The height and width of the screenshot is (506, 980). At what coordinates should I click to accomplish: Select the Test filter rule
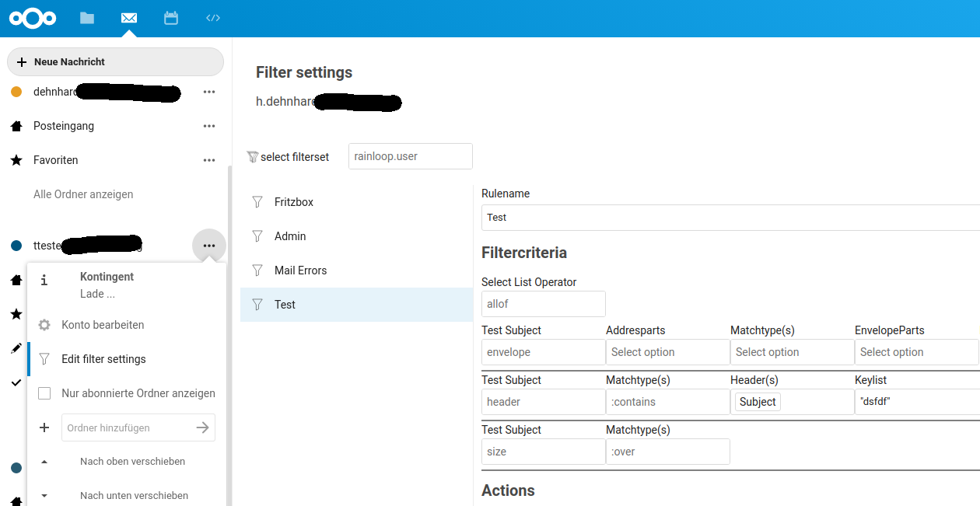(356, 305)
